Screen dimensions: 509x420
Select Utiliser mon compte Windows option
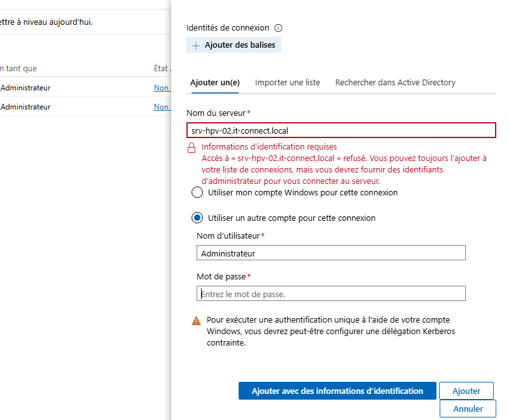click(197, 192)
